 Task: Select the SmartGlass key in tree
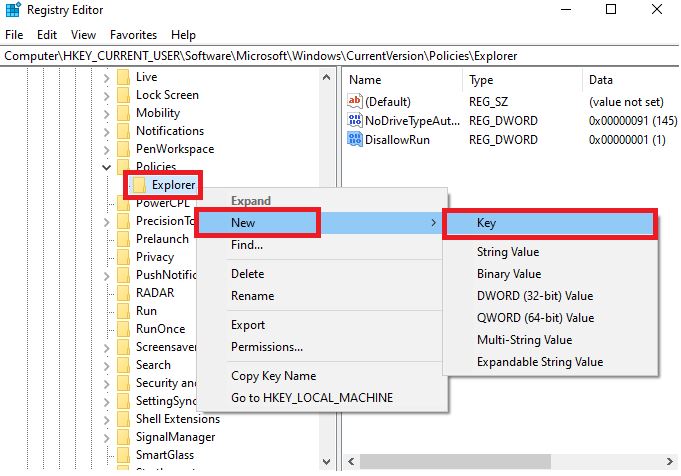[164, 455]
